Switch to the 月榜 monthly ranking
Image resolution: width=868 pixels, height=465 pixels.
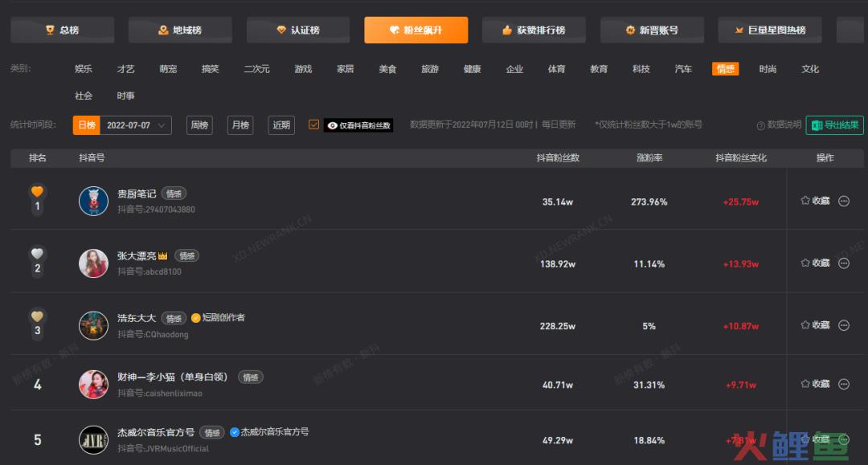coord(240,125)
